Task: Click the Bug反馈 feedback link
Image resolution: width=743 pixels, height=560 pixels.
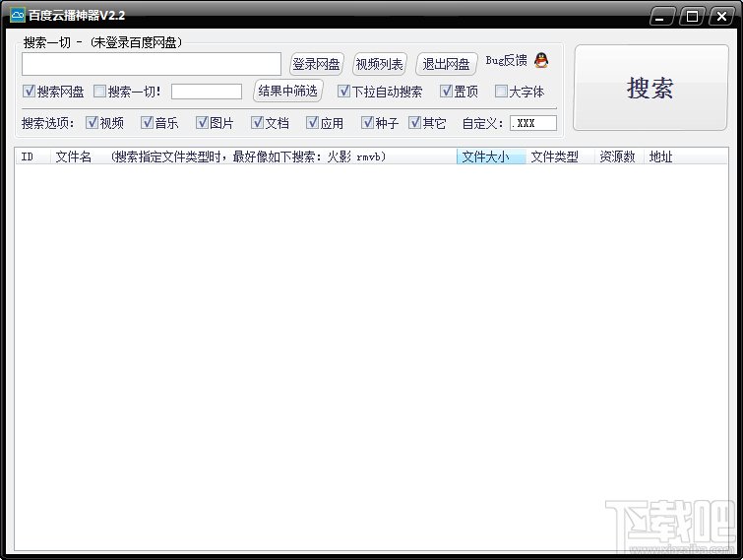Action: [x=506, y=61]
